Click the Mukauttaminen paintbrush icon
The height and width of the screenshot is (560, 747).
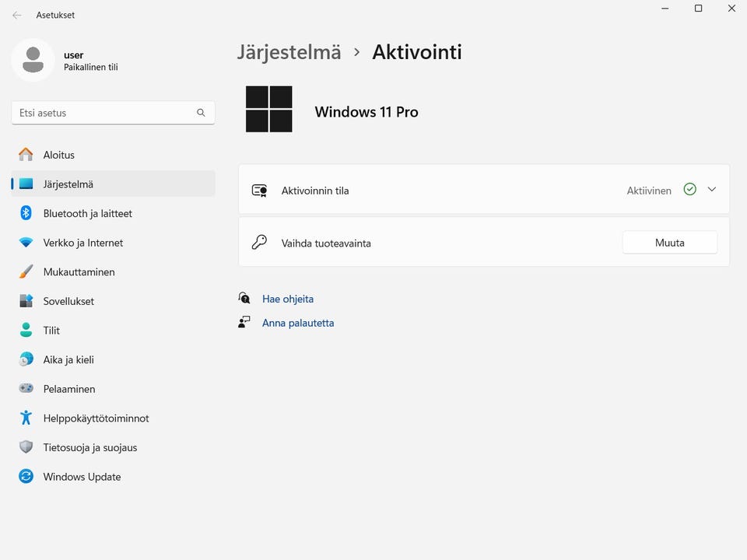coord(26,272)
